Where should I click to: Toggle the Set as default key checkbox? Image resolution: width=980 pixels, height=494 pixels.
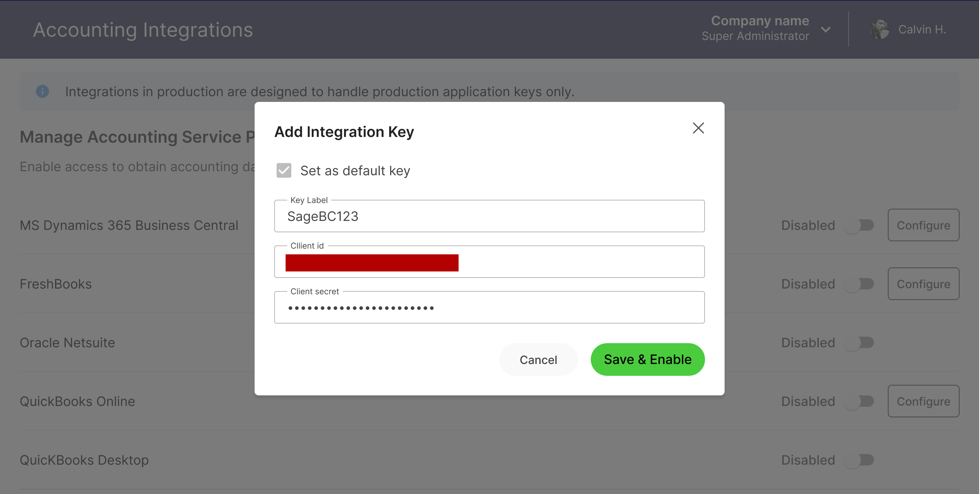tap(283, 170)
